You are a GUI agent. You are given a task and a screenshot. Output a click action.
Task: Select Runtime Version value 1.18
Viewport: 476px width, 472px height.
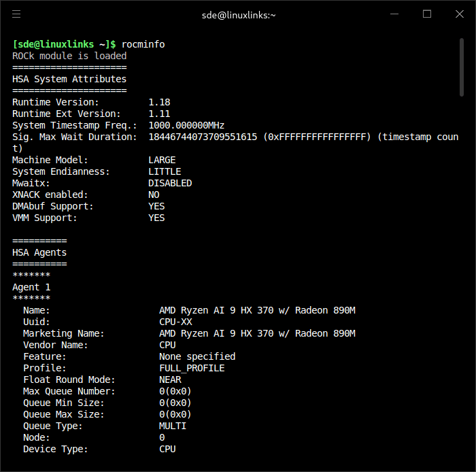click(x=159, y=102)
